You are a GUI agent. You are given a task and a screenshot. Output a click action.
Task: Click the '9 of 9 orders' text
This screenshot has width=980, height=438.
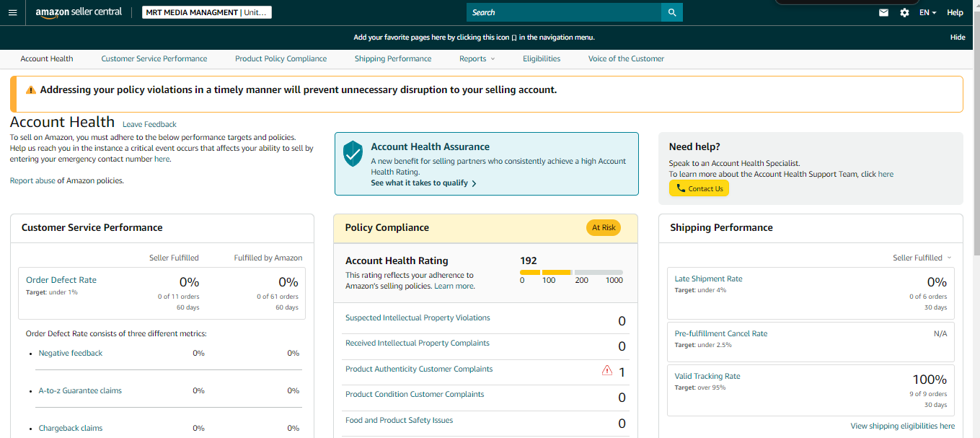click(928, 394)
